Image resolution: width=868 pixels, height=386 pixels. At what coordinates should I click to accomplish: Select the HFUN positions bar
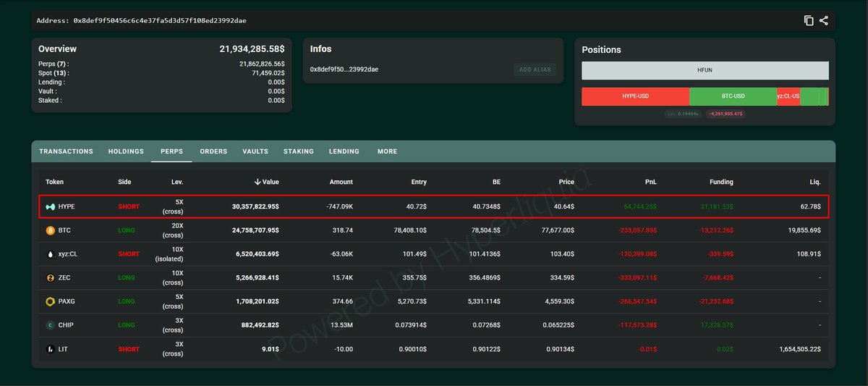tap(705, 70)
